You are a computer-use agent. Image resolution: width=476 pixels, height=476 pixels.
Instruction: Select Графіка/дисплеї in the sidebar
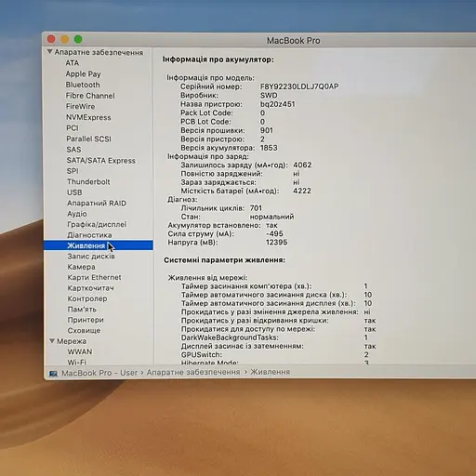point(97,224)
